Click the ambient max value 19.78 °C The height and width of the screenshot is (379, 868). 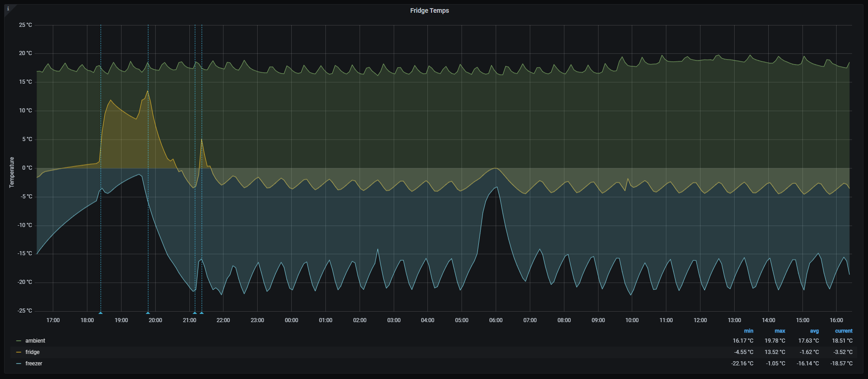[775, 341]
